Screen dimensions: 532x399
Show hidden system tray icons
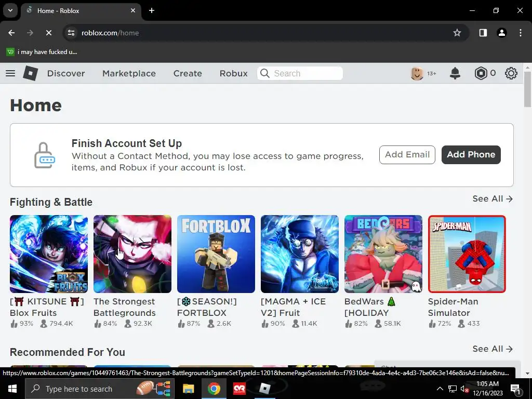click(440, 389)
